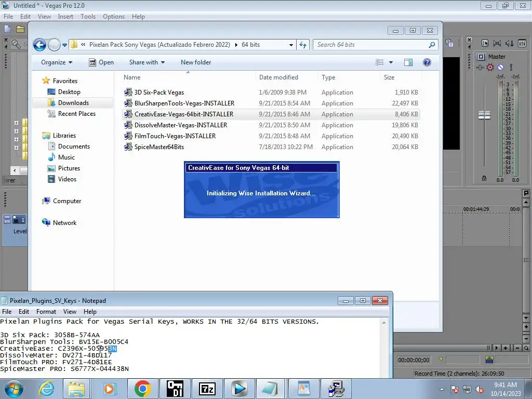The image size is (532, 399).
Task: Click New project icon in Vegas toolbar
Action: [7, 29]
